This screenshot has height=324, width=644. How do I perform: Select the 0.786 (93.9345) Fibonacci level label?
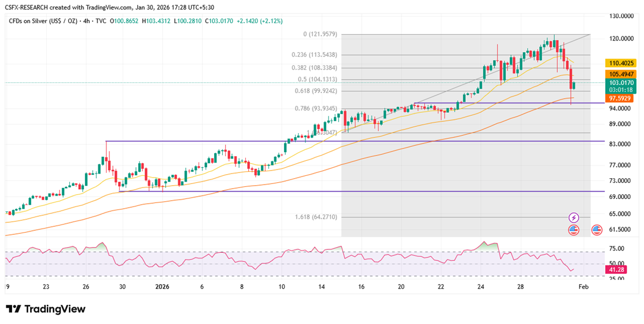pos(317,108)
